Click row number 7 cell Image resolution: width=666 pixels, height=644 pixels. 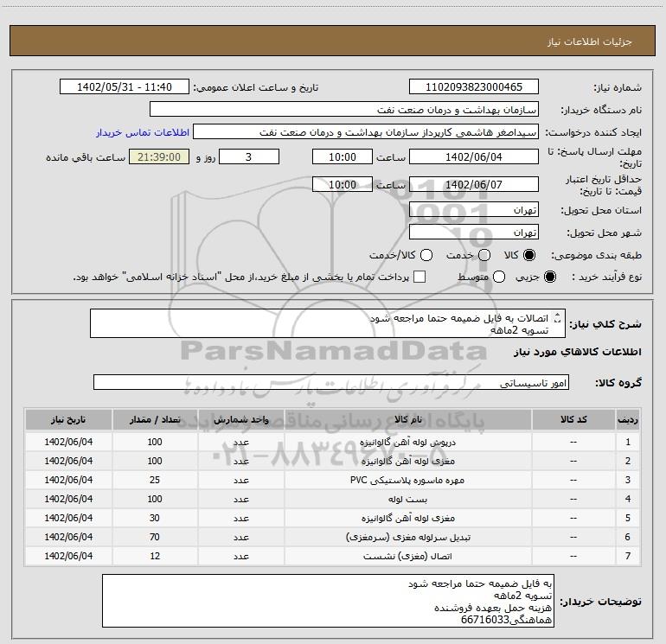628,556
